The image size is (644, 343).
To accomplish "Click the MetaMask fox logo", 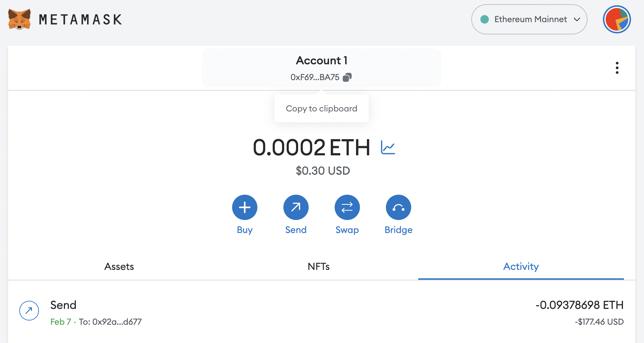I will [x=19, y=19].
